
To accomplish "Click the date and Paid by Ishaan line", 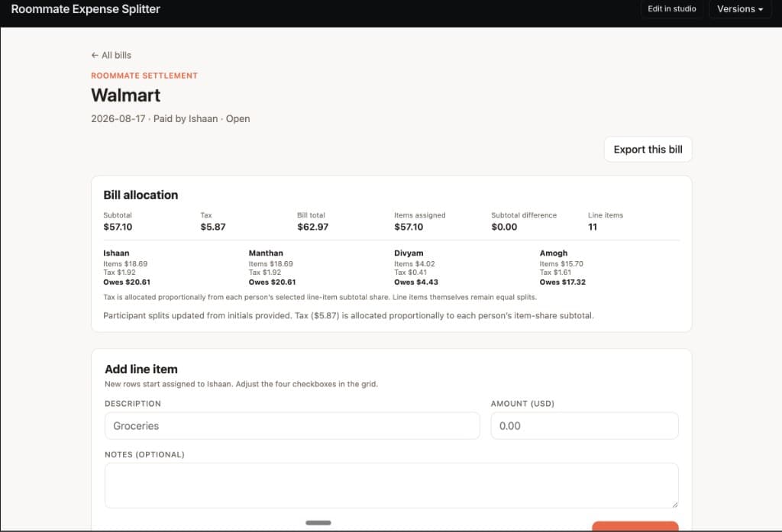I will pyautogui.click(x=170, y=118).
